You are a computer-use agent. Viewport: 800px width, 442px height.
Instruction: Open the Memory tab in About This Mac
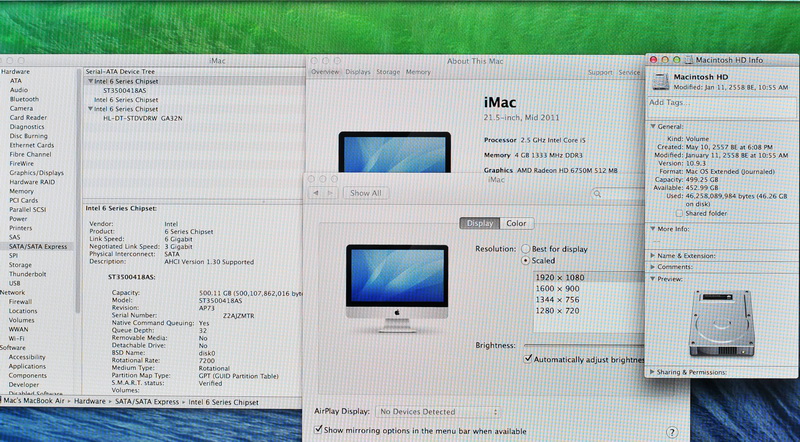418,72
